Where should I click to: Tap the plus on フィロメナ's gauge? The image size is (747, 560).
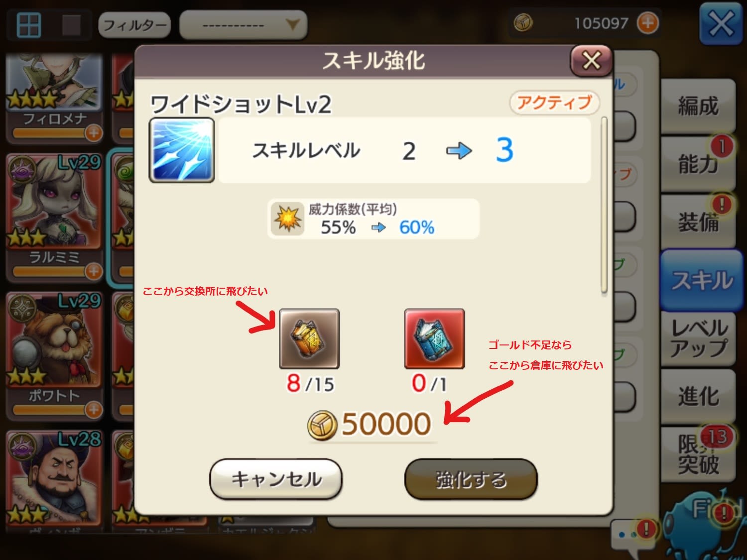[x=93, y=133]
